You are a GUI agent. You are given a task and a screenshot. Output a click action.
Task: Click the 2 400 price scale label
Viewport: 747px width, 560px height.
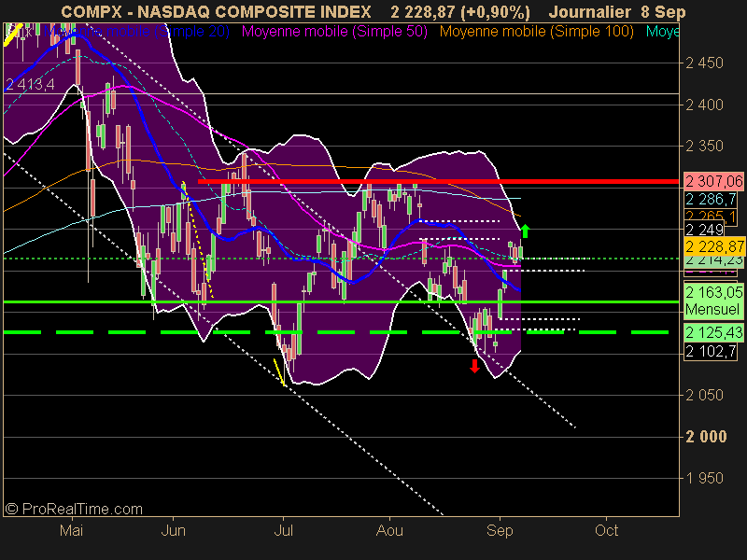click(x=704, y=105)
